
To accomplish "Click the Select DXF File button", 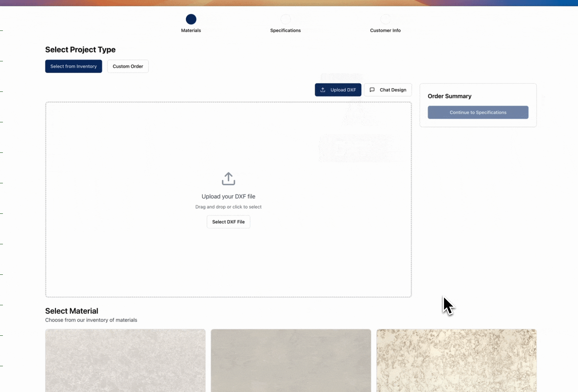I will (x=228, y=222).
